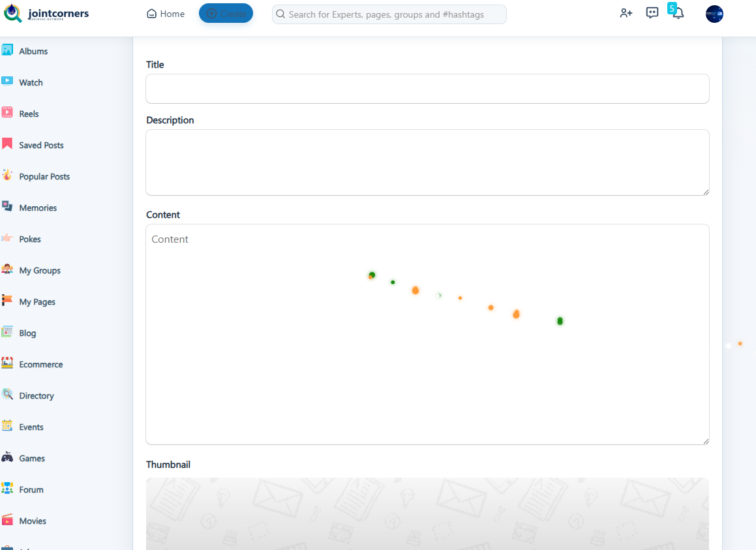Screen dimensions: 756x550
Task: Click the Popular Posts flame icon
Action: pyautogui.click(x=7, y=175)
